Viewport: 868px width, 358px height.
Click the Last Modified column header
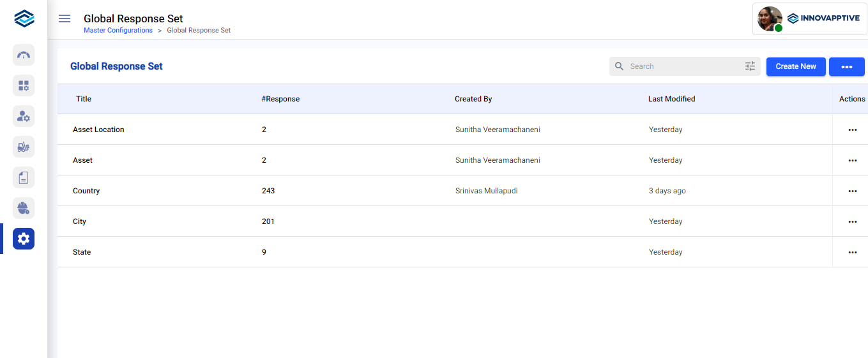tap(671, 99)
